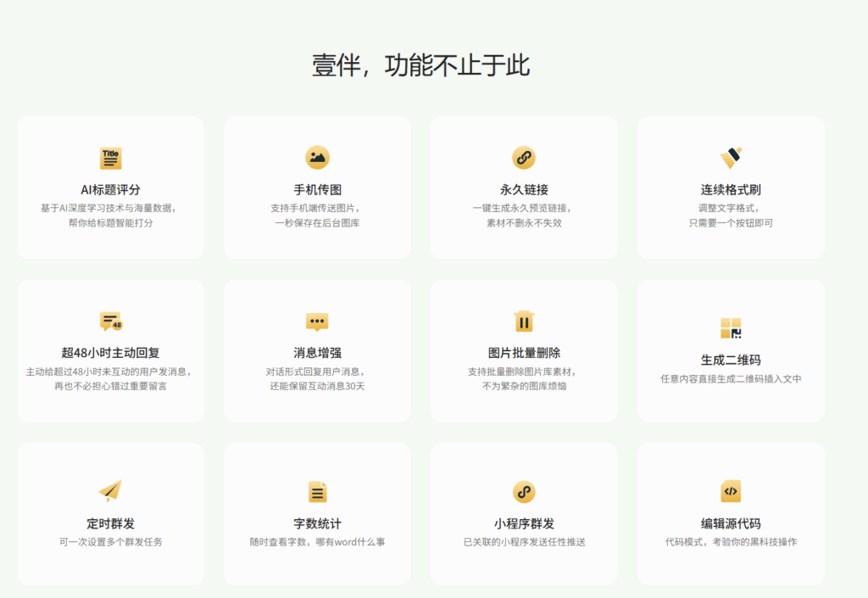This screenshot has width=868, height=598.
Task: Select the 永久链接 heading
Action: click(524, 190)
